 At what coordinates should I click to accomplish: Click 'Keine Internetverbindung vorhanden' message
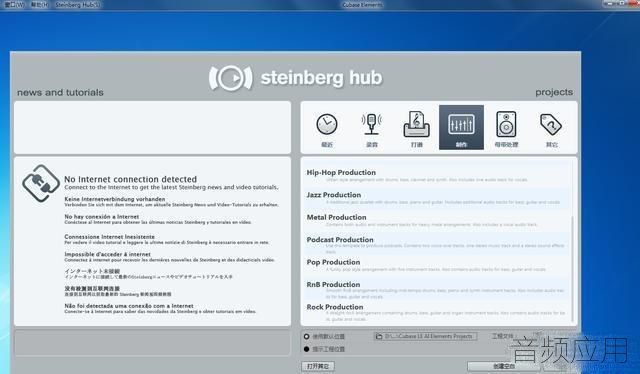coord(115,199)
